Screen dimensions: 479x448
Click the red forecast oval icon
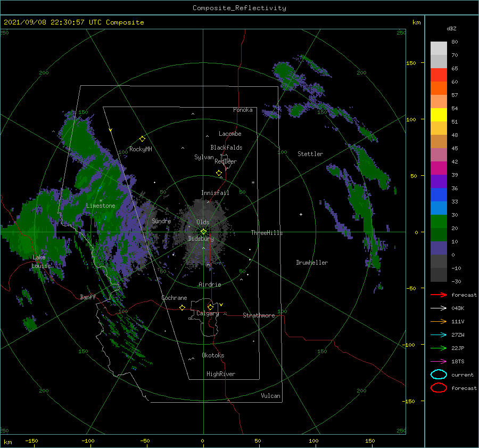pyautogui.click(x=439, y=387)
